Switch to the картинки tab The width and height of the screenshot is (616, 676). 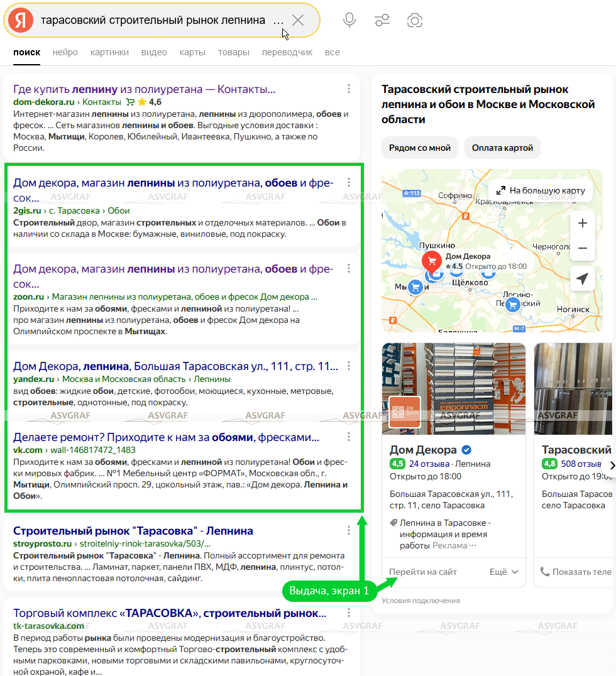coord(109,52)
